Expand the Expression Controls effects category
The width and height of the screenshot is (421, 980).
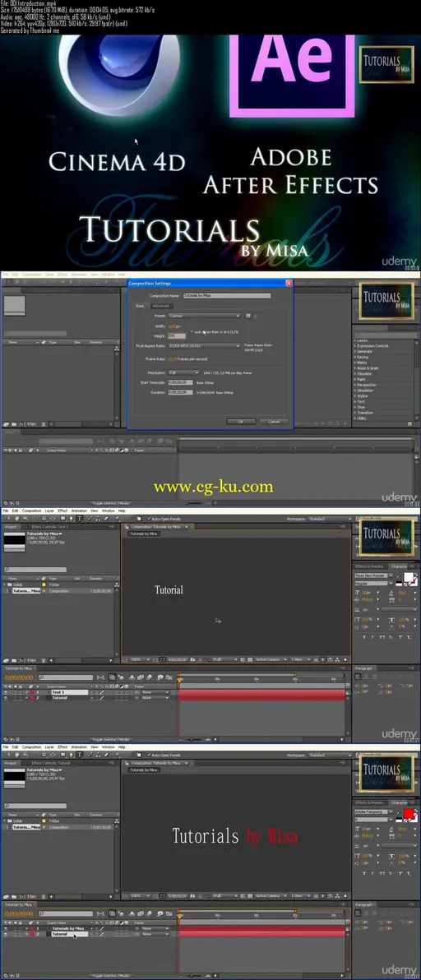pos(354,345)
